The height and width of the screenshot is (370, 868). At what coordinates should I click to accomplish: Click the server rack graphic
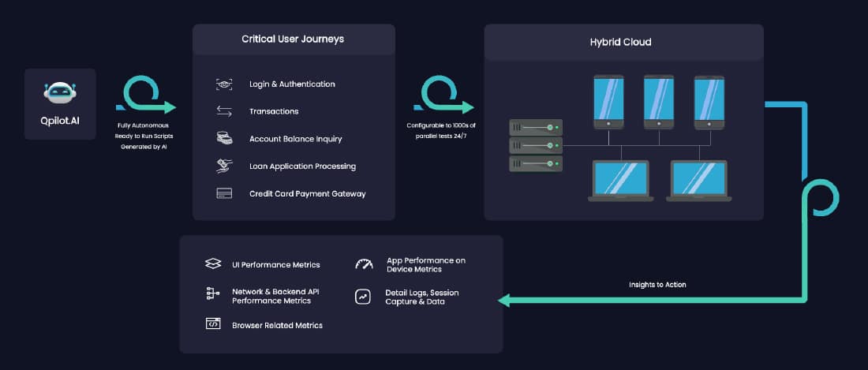(536, 145)
